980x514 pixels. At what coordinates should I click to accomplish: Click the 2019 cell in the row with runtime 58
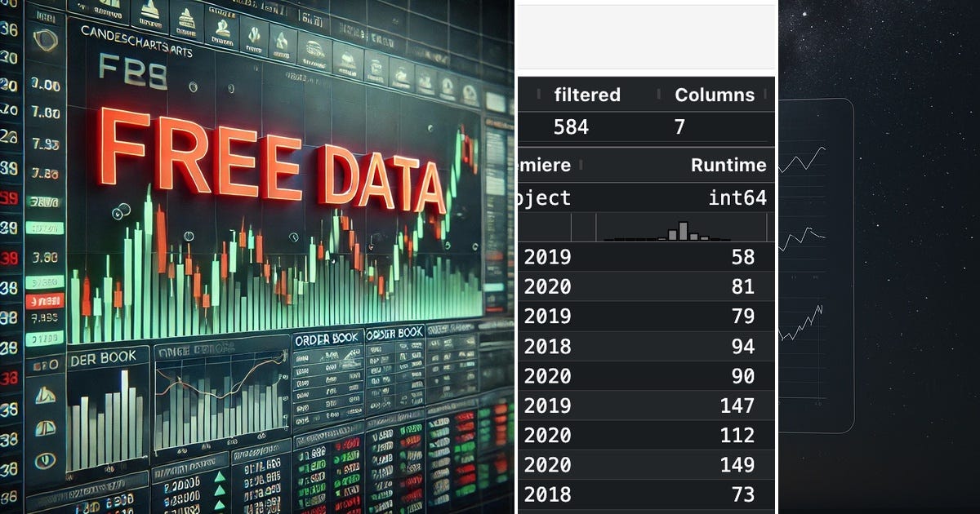547,257
